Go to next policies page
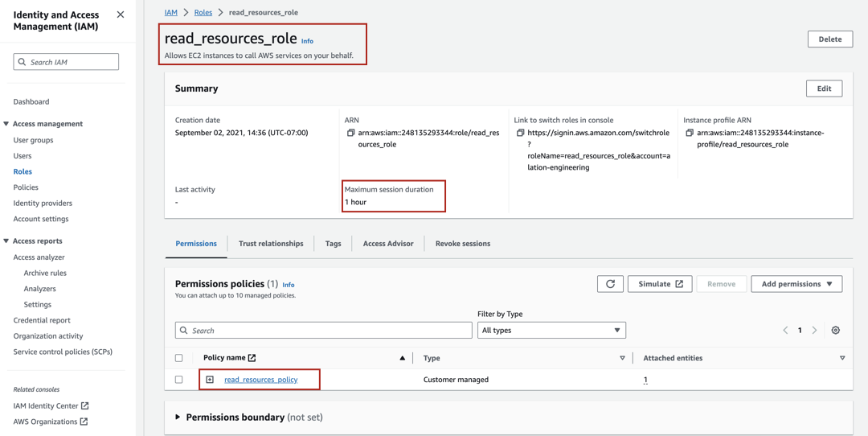 coord(813,330)
